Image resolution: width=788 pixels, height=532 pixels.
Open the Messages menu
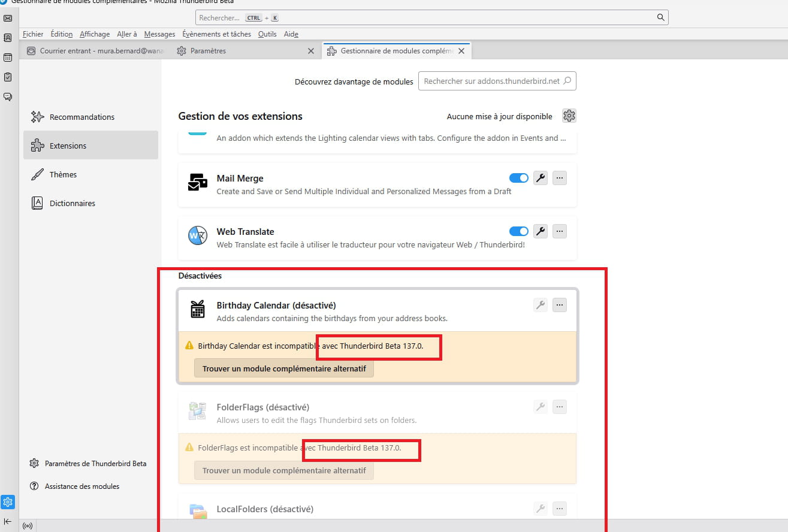click(160, 34)
